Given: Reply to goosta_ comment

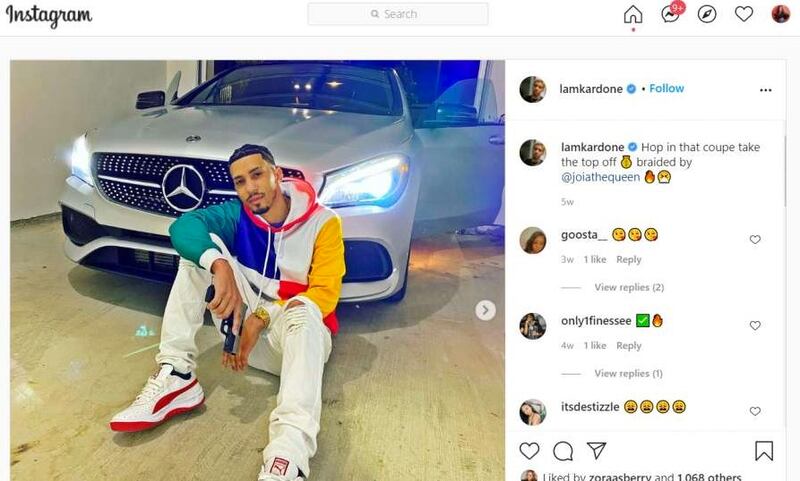Looking at the screenshot, I should (x=629, y=260).
